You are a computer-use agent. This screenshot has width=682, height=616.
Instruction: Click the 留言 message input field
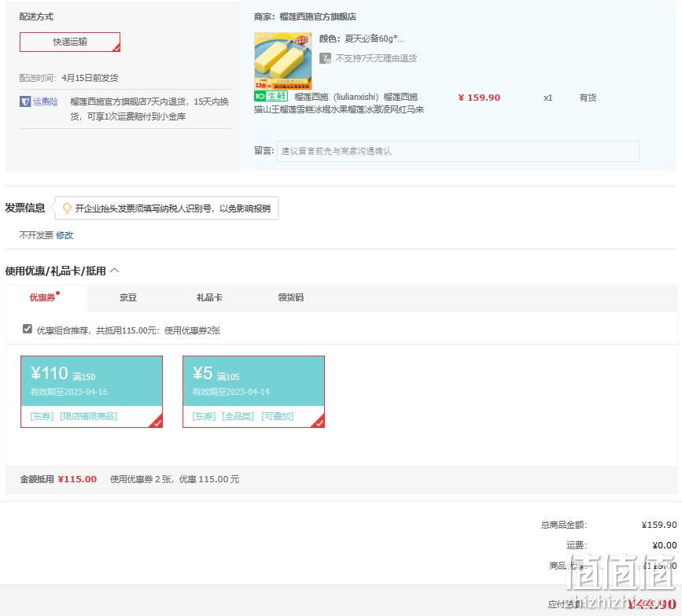[458, 151]
